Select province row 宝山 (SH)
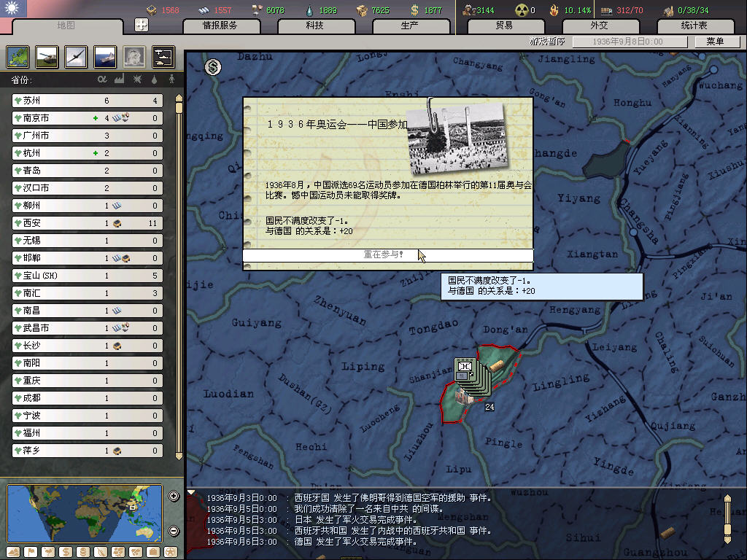The height and width of the screenshot is (560, 747). tap(88, 275)
